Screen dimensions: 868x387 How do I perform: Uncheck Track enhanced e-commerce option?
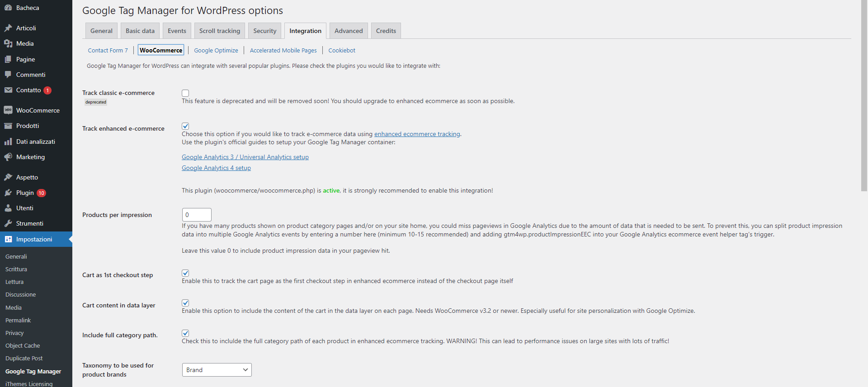pyautogui.click(x=185, y=126)
